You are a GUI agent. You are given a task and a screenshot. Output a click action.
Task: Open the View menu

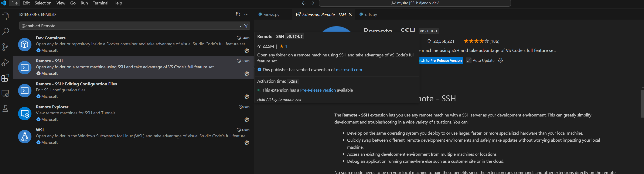coord(61,3)
